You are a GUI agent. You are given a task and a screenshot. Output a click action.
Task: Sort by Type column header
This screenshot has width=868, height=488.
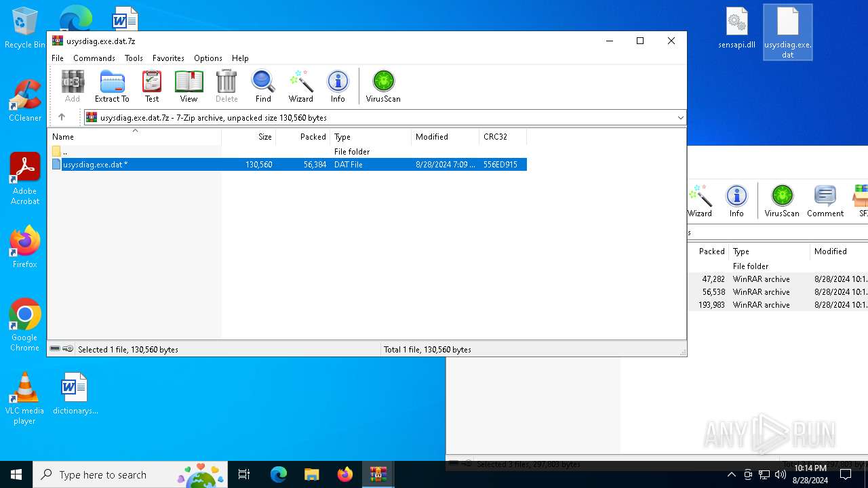[370, 137]
